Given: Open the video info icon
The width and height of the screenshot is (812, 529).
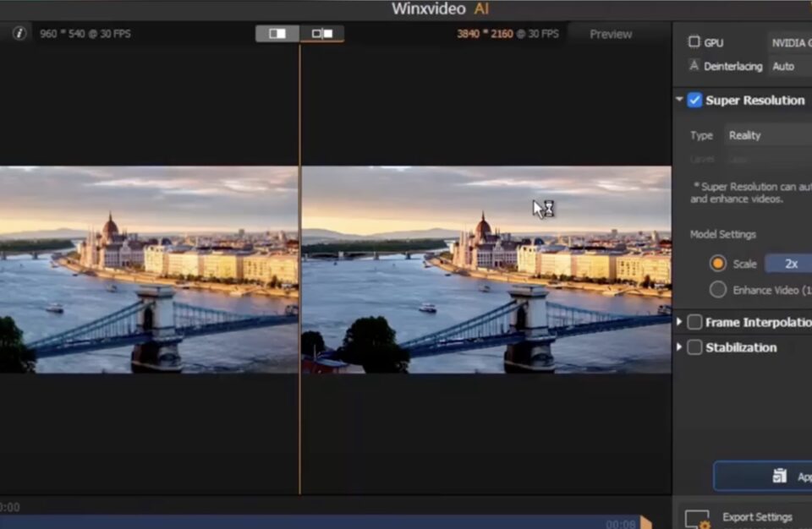Looking at the screenshot, I should [19, 34].
